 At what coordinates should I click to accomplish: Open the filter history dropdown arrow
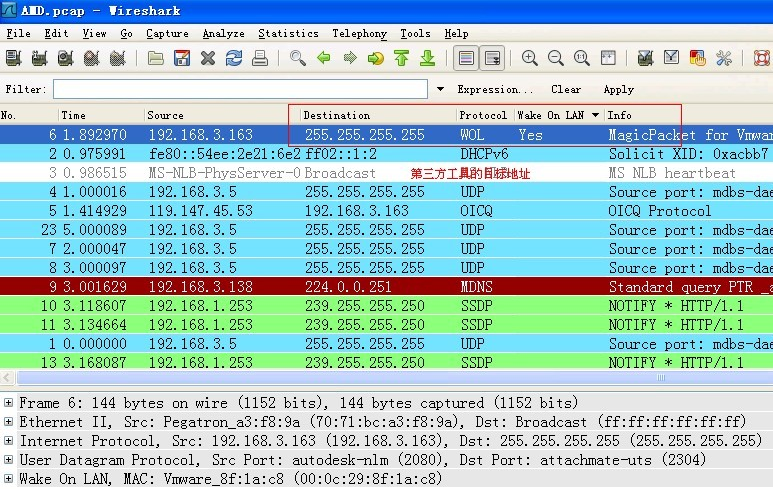[x=440, y=89]
